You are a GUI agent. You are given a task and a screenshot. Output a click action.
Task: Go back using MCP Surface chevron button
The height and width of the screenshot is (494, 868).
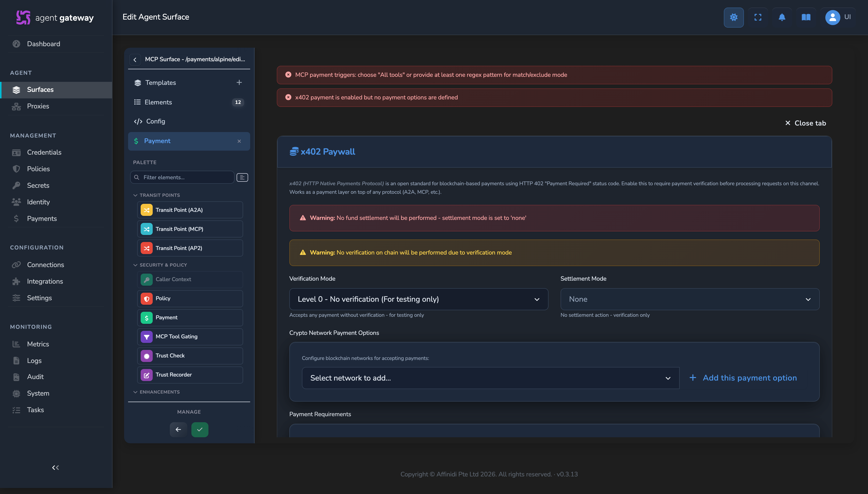click(x=135, y=60)
